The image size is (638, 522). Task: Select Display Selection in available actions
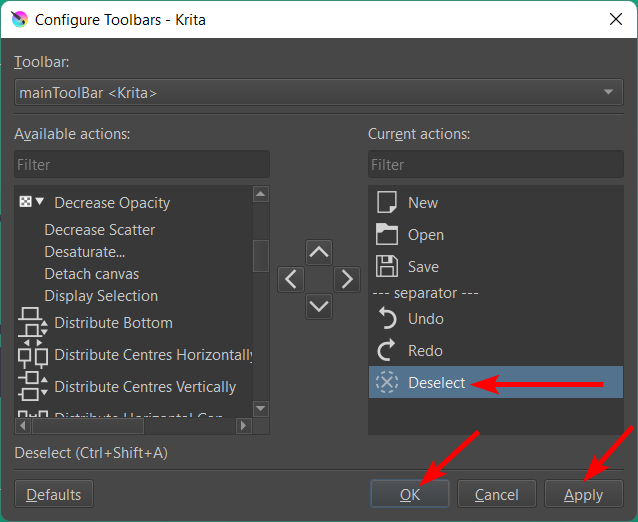101,296
